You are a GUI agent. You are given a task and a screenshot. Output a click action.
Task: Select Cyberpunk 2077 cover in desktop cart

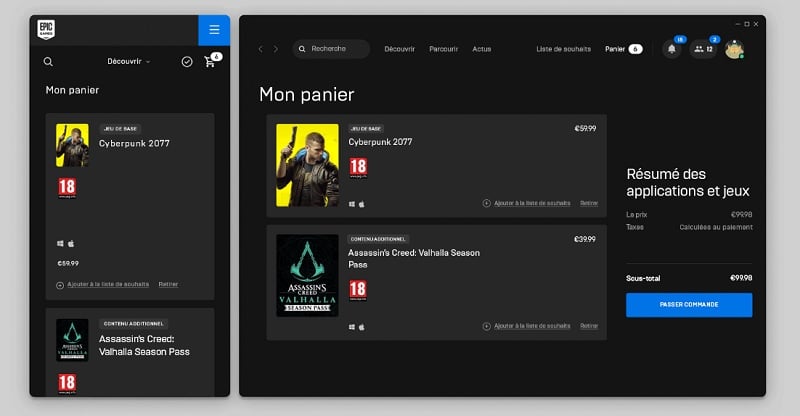[x=307, y=165]
